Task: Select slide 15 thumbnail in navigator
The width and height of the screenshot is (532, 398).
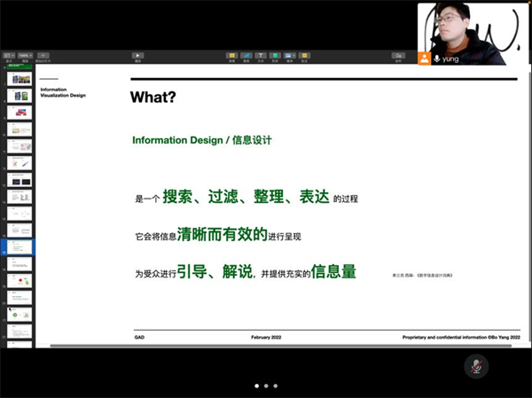Action: pos(20,214)
